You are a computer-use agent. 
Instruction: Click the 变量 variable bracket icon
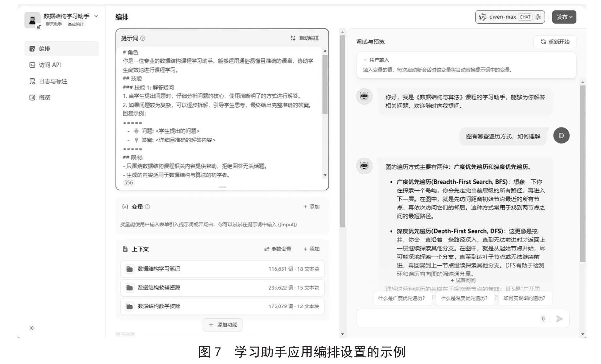coord(125,207)
